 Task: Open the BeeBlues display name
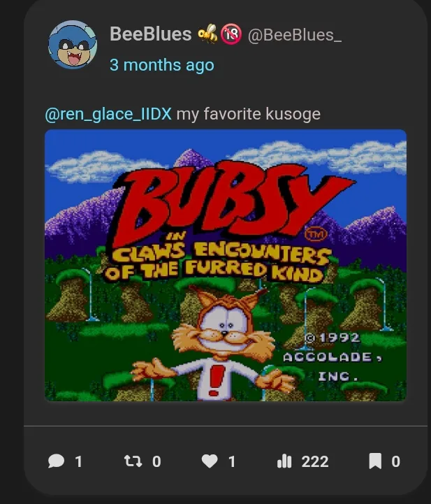pyautogui.click(x=151, y=34)
